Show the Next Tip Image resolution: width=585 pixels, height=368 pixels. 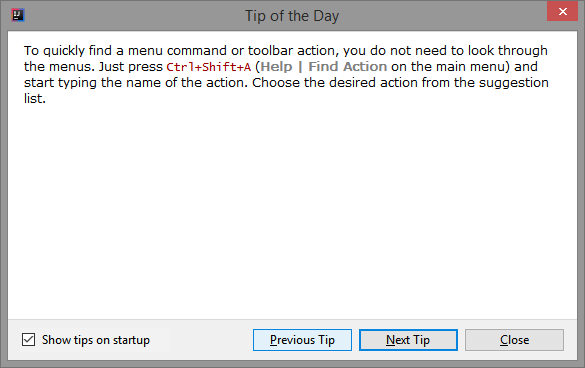click(x=408, y=340)
